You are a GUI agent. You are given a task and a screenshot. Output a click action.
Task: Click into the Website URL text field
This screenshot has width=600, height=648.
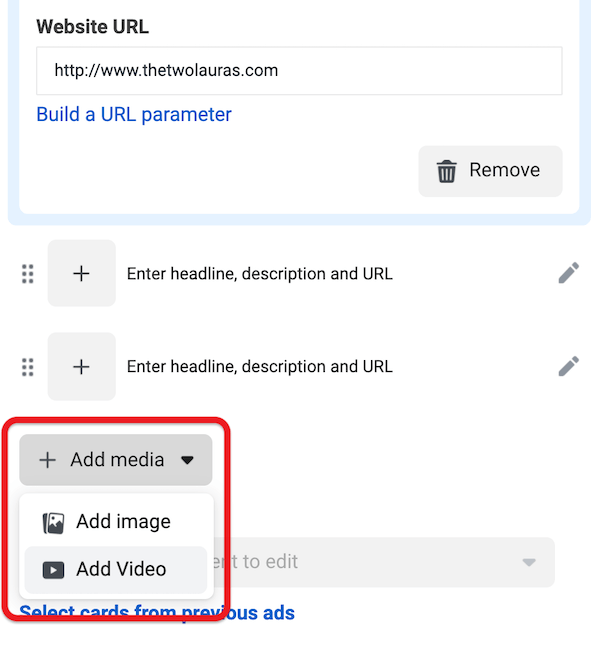(298, 71)
